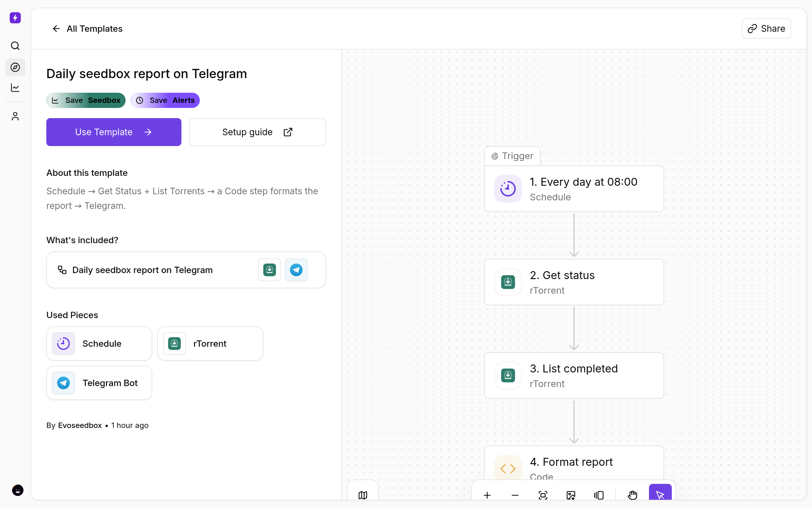This screenshot has height=508, width=812.
Task: Zoom out with the minus icon
Action: (x=515, y=495)
